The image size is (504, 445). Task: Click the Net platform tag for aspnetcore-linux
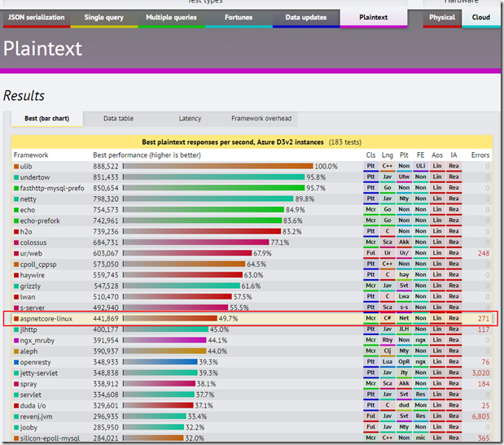click(x=404, y=319)
